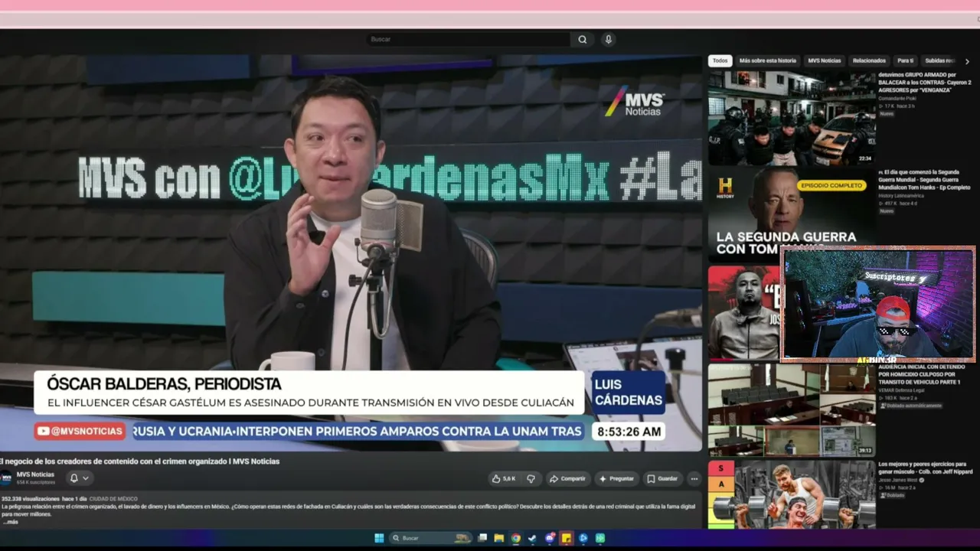Select the Para ti filter chip
Image resolution: width=980 pixels, height=551 pixels.
pos(906,60)
